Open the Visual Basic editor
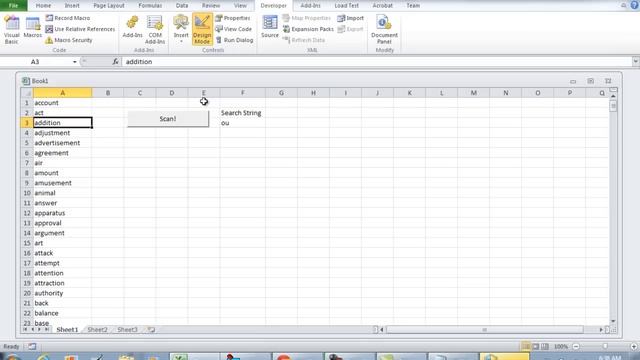 [x=11, y=30]
